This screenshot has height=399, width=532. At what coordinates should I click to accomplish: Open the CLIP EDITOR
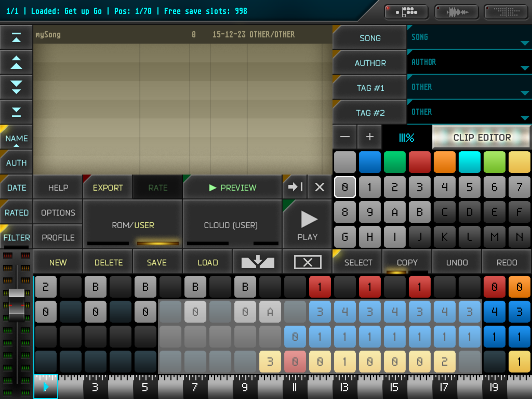[482, 137]
